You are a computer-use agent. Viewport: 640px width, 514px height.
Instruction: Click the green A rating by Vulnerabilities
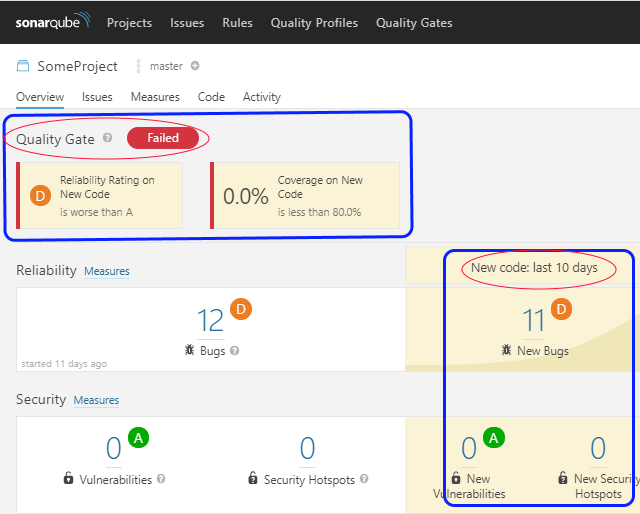(x=140, y=438)
